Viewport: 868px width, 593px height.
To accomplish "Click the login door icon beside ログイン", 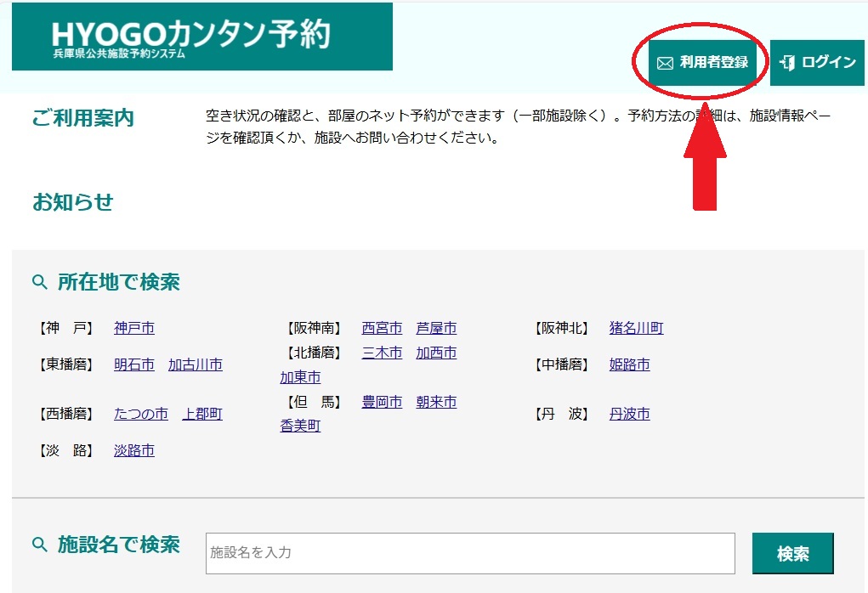I will coord(790,61).
